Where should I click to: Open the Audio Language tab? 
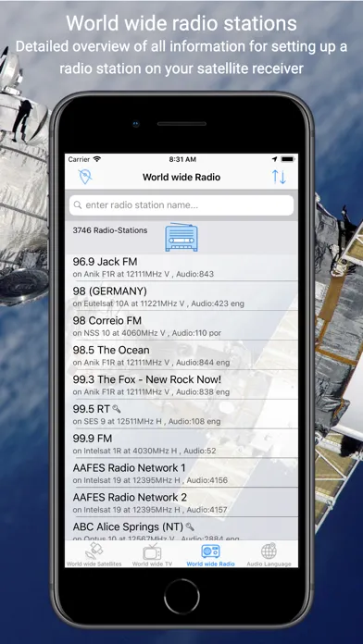pyautogui.click(x=269, y=554)
